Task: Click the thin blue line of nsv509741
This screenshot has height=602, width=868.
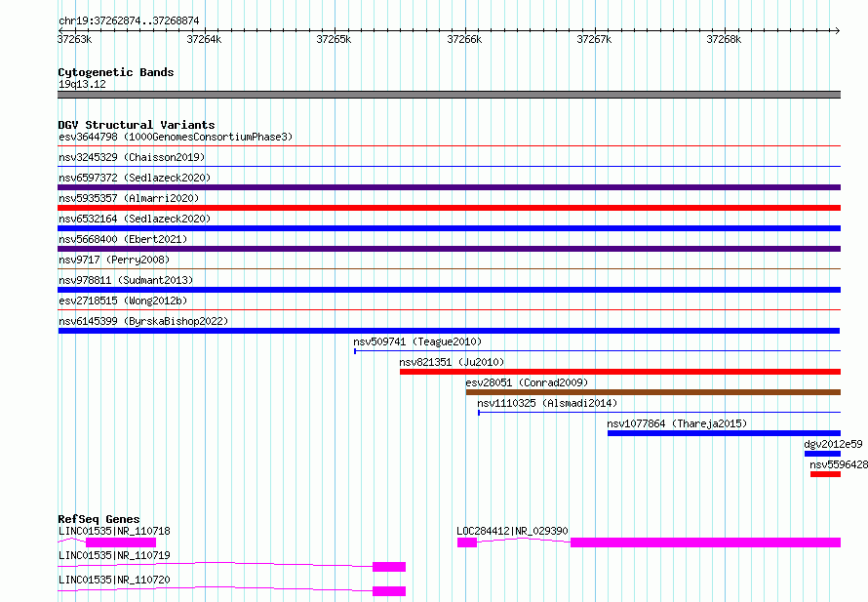Action: 597,351
